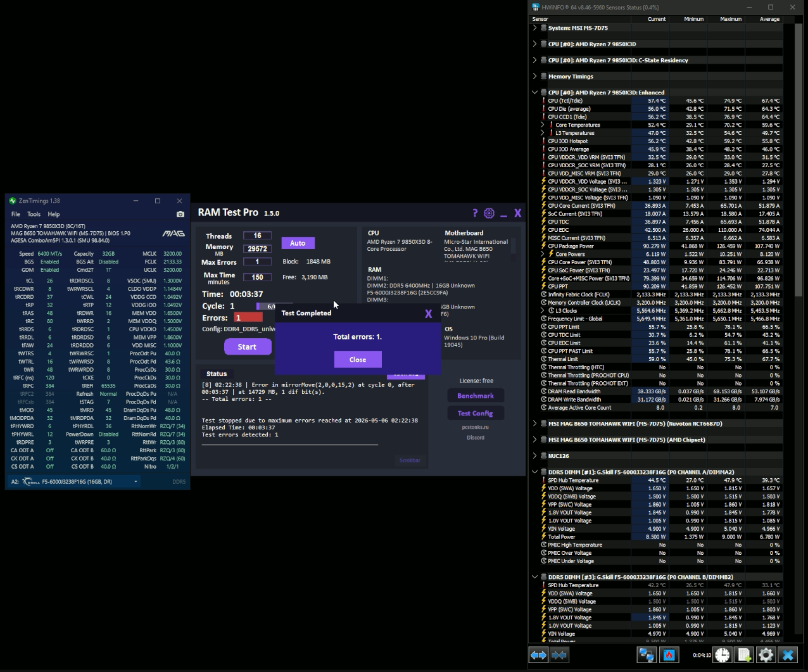Viewport: 808px width, 672px height.
Task: Expand C-State Residency sensor group
Action: point(535,60)
